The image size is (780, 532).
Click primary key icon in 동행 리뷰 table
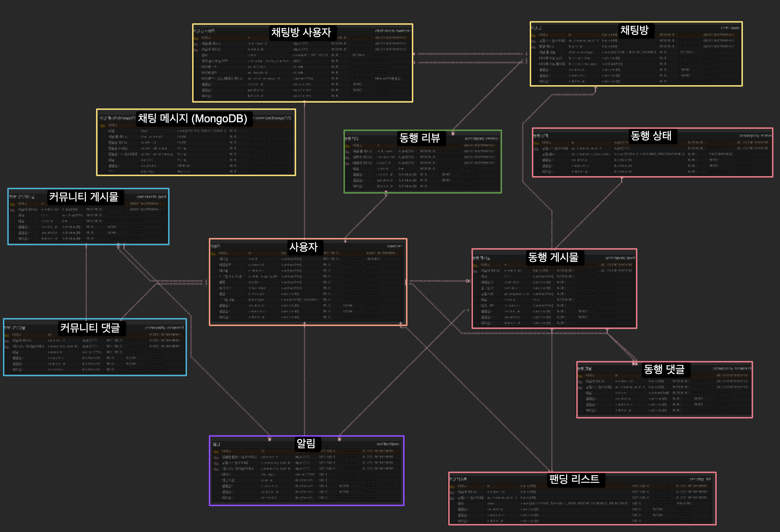pos(347,146)
